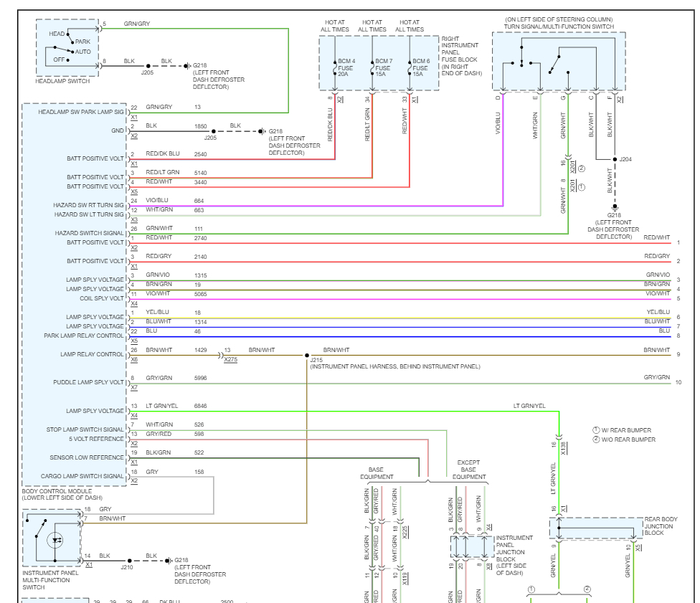Image resolution: width=700 pixels, height=603 pixels.
Task: Click the HAZARD SWITCH SIGNAL pin label
Action: pyautogui.click(x=89, y=233)
